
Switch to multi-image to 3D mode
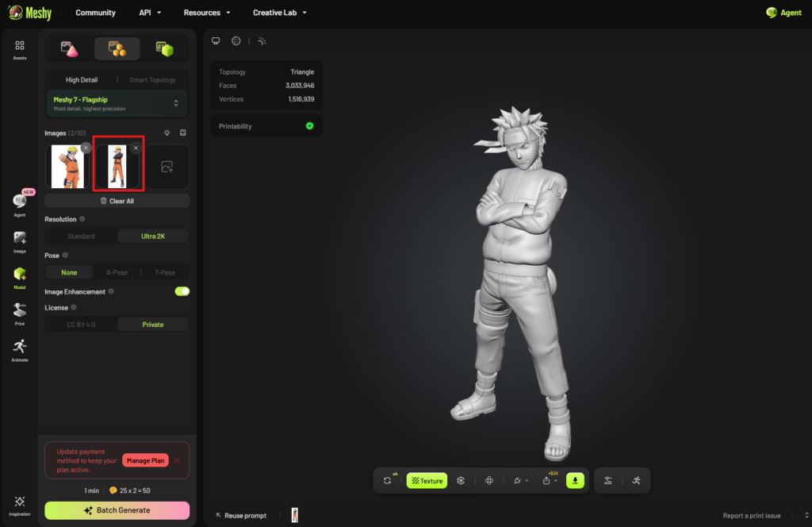[117, 48]
